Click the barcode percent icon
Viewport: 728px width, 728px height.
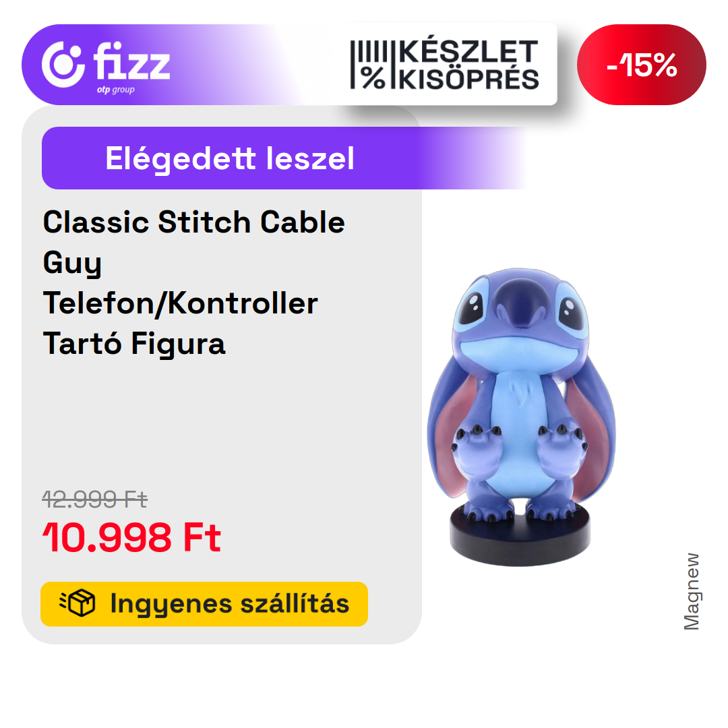(369, 65)
